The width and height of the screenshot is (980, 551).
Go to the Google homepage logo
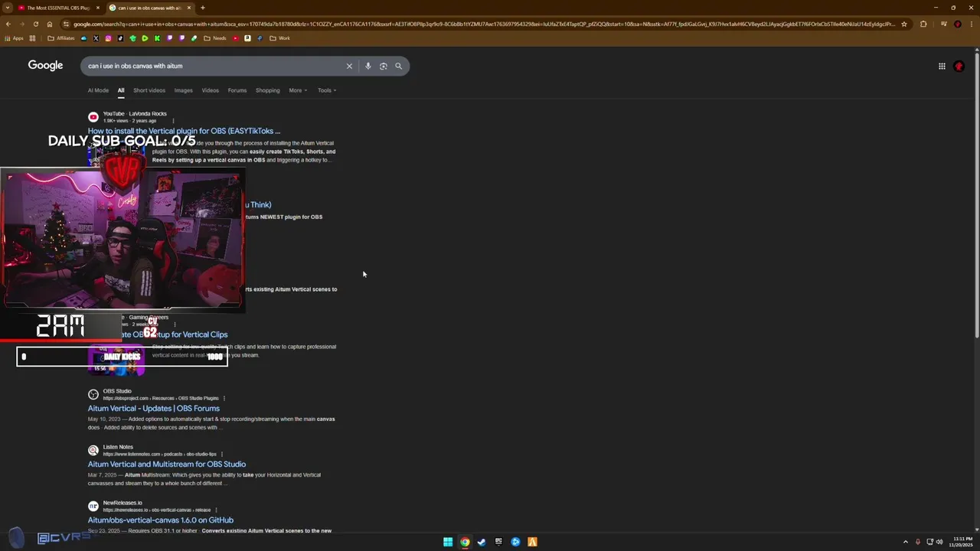[x=45, y=66]
